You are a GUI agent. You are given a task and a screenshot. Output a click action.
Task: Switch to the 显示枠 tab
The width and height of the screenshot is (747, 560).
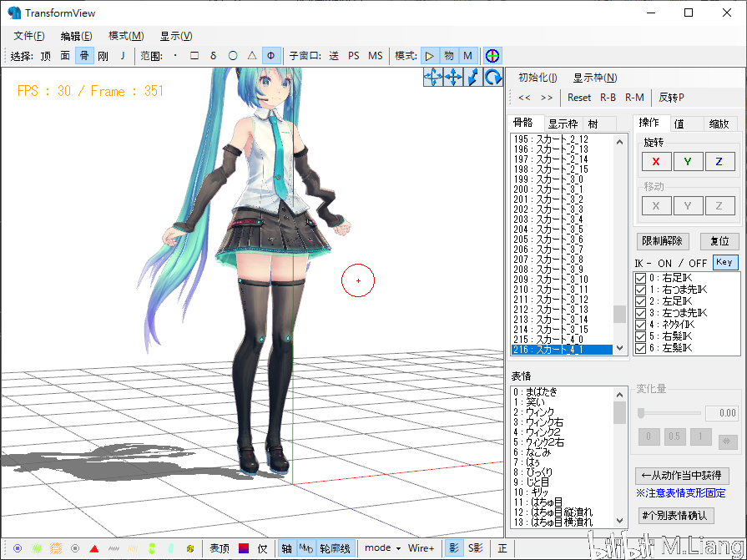563,124
